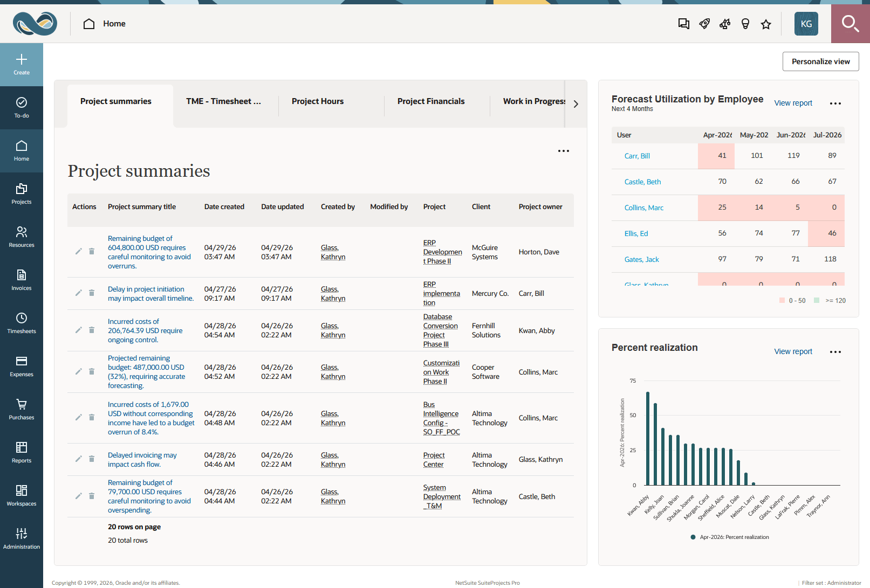The height and width of the screenshot is (588, 870).
Task: Open the Gates, Jack employee link
Action: (642, 259)
